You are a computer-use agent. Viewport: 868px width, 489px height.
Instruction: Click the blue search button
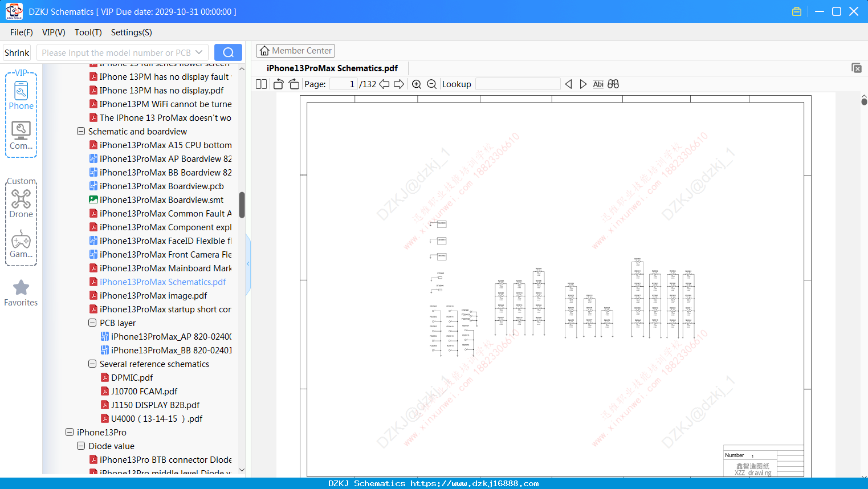(x=228, y=52)
